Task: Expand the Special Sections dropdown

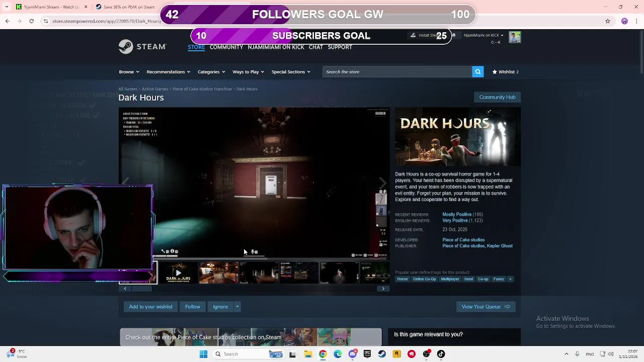Action: pos(291,72)
